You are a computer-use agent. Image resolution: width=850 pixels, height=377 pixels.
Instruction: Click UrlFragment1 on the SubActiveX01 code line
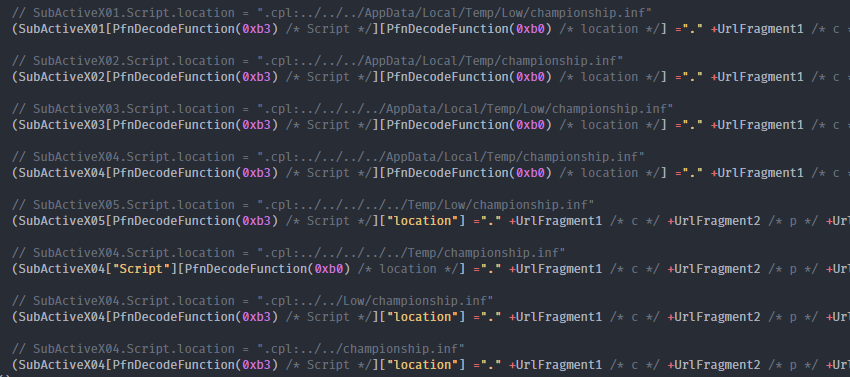(x=760, y=29)
